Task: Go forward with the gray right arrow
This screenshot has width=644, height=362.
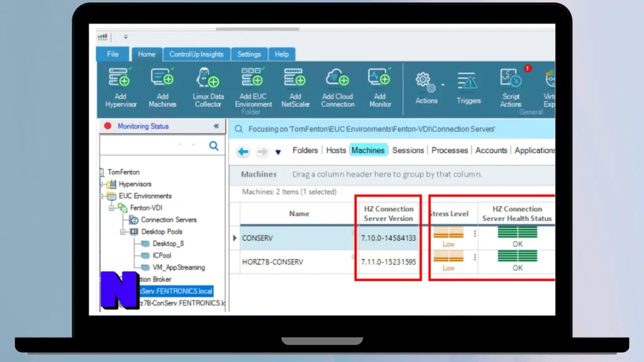Action: (x=262, y=151)
